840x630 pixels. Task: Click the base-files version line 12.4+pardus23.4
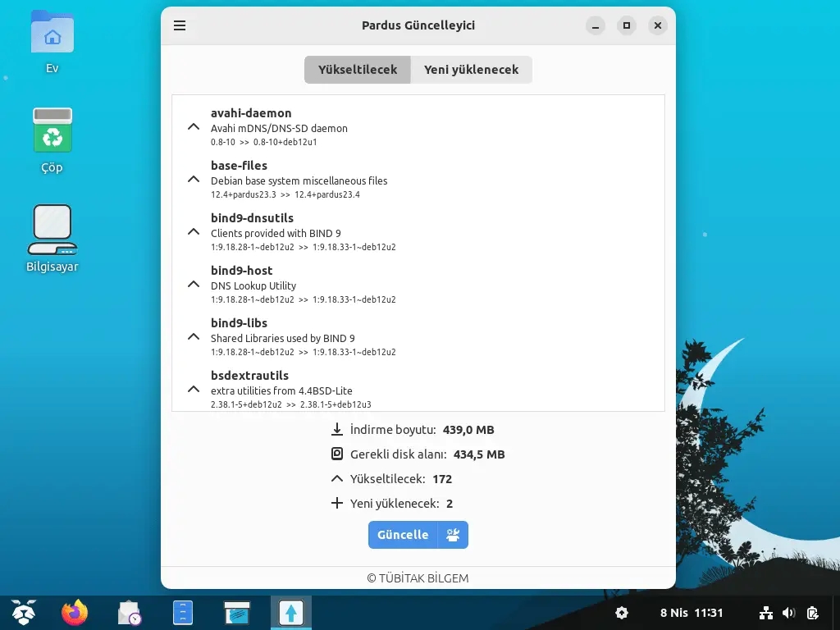[285, 194]
